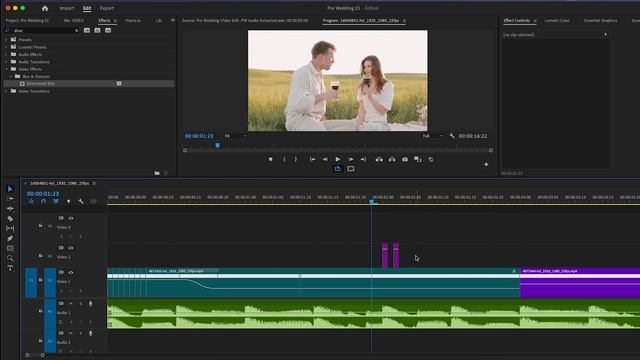The width and height of the screenshot is (640, 360).
Task: Clear the Effects search field
Action: [x=76, y=31]
